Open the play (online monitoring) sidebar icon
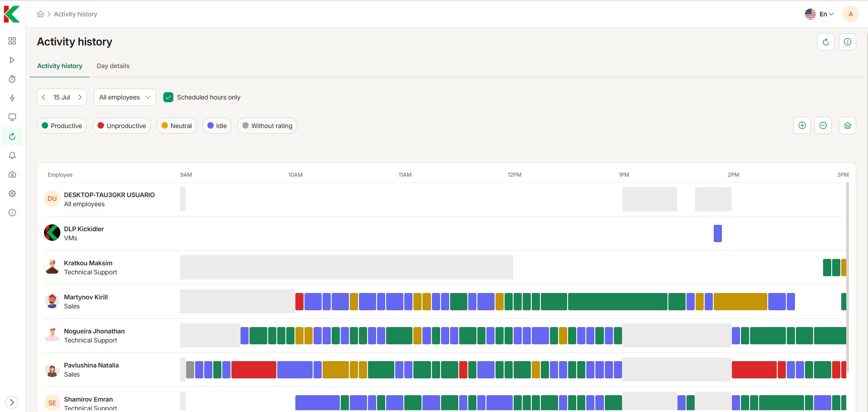This screenshot has height=412, width=868. [x=12, y=60]
